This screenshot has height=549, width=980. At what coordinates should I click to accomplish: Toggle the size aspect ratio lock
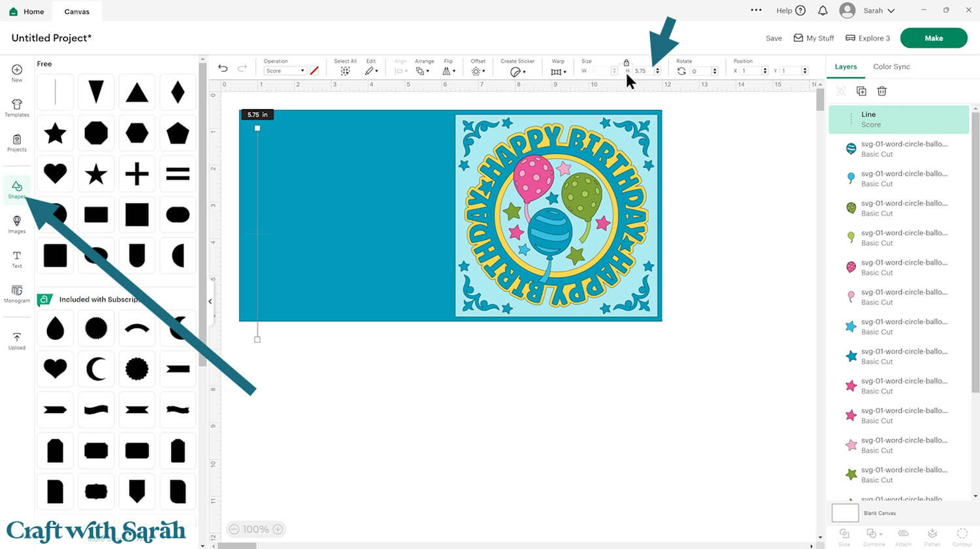(626, 63)
